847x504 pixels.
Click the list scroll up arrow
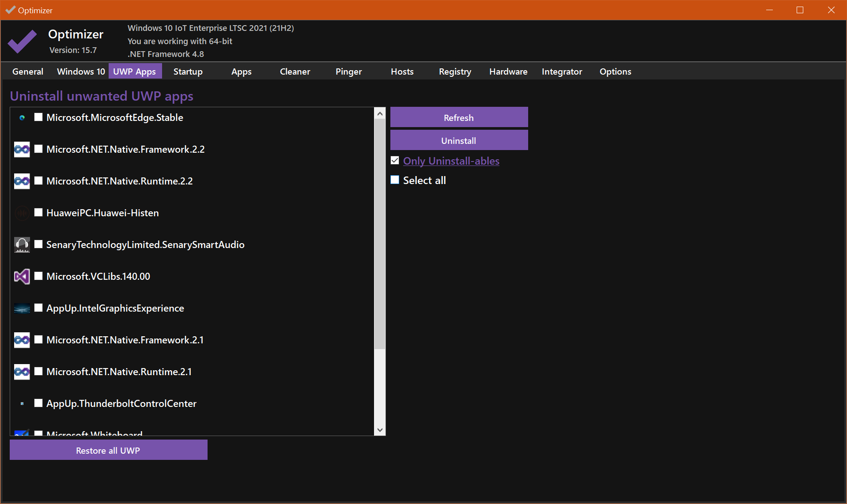point(380,113)
